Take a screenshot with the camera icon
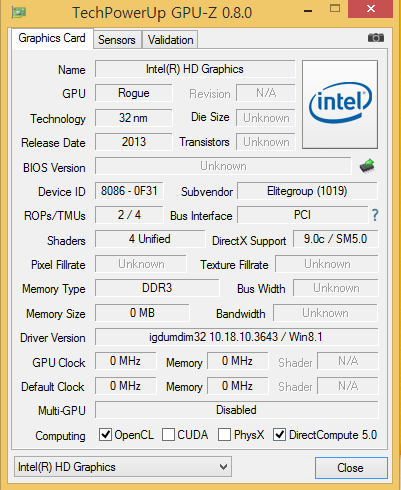The height and width of the screenshot is (490, 401). coord(376,38)
